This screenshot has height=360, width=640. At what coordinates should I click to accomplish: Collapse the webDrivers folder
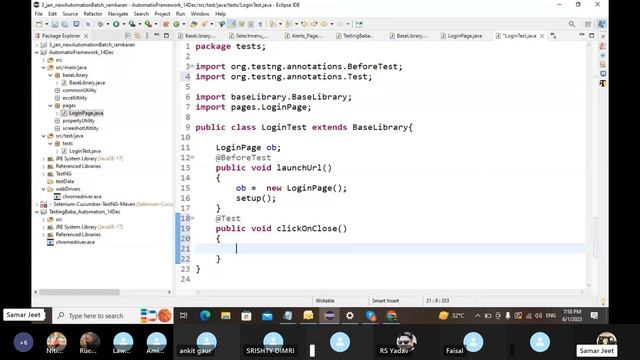[44, 189]
